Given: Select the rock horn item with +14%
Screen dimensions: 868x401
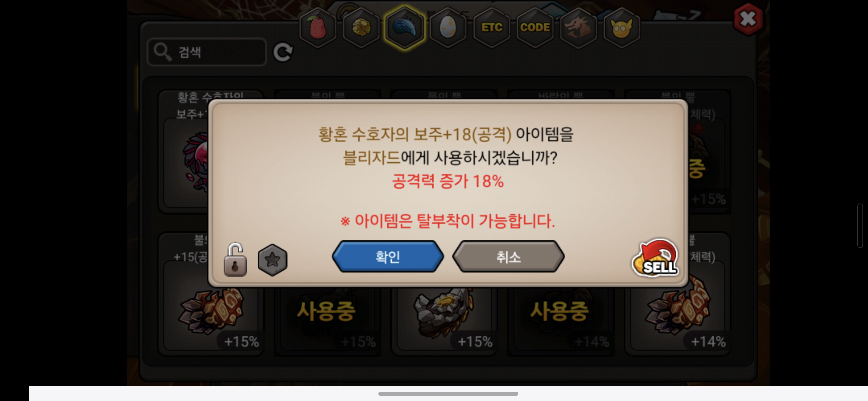Looking at the screenshot, I should coord(677,307).
